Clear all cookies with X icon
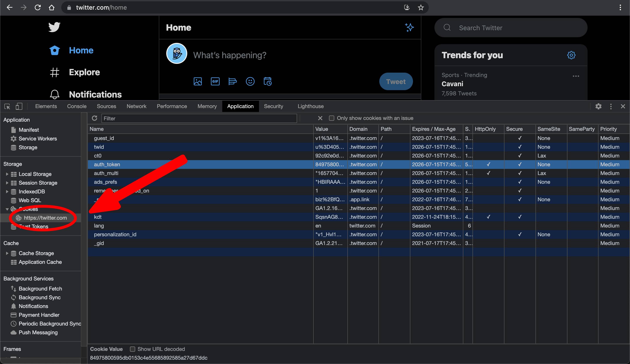 point(320,118)
